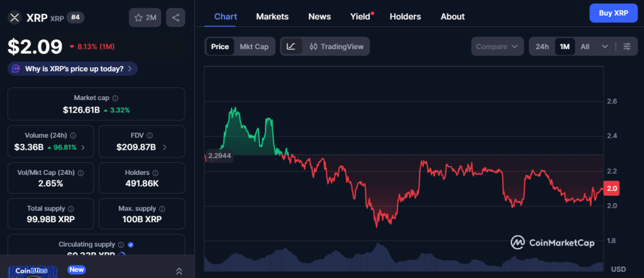Open Max. supply info icon
The width and height of the screenshot is (644, 278).
[x=162, y=209]
